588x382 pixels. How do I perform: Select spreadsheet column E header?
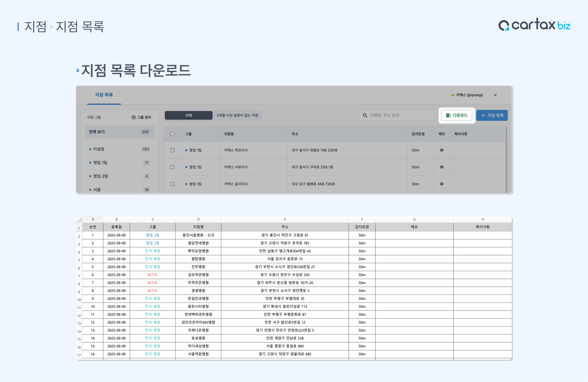pos(285,220)
